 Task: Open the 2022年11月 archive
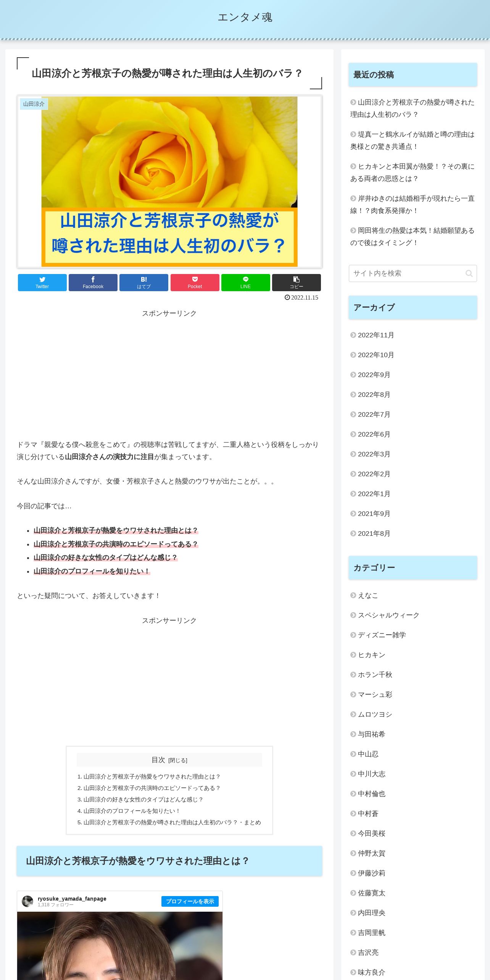point(376,335)
